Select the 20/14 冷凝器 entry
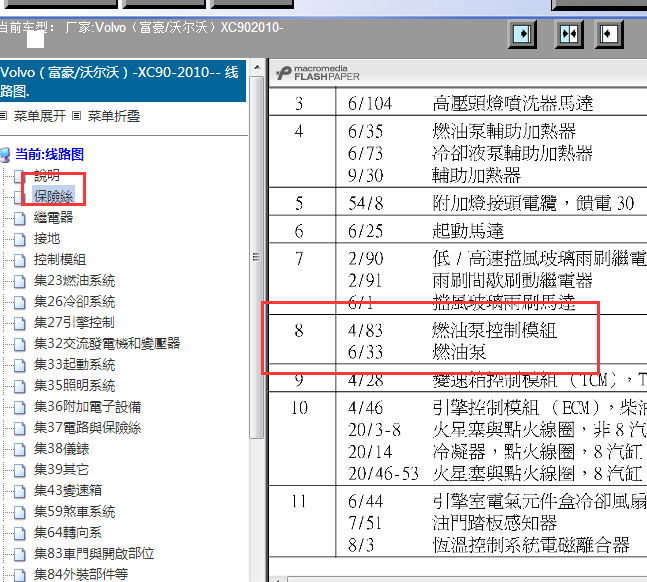 (x=497, y=452)
